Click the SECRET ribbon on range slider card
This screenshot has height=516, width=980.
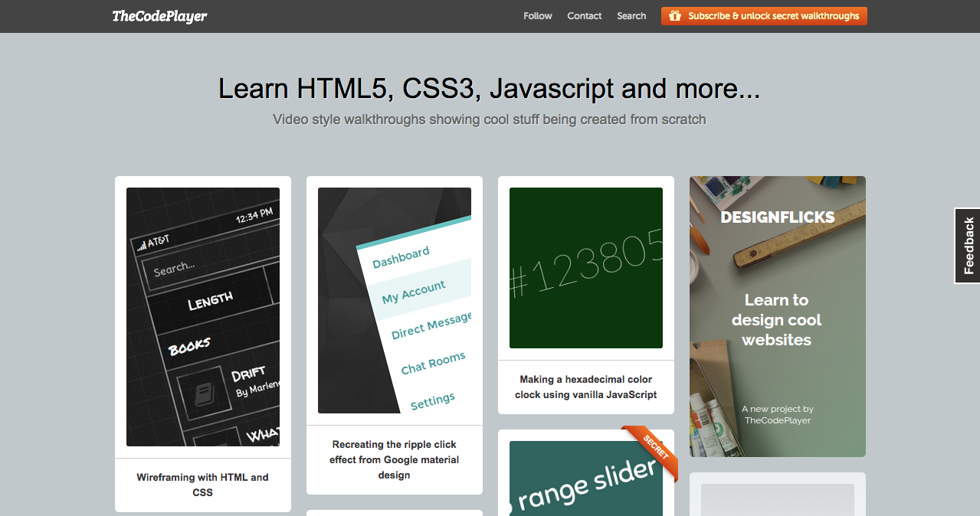point(651,452)
